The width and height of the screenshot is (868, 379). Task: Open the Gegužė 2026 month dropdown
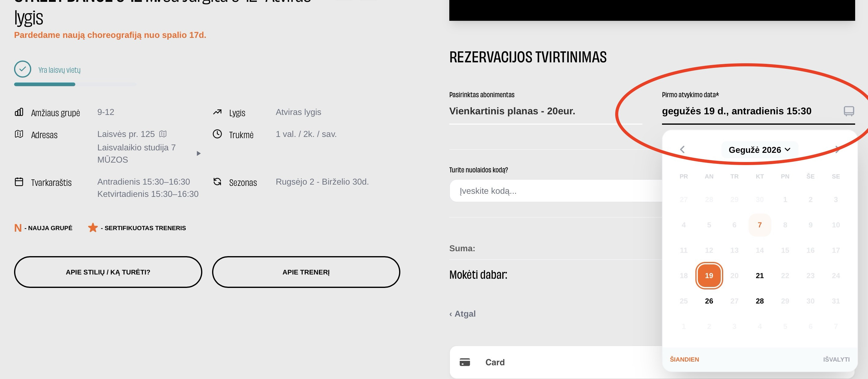click(x=760, y=150)
